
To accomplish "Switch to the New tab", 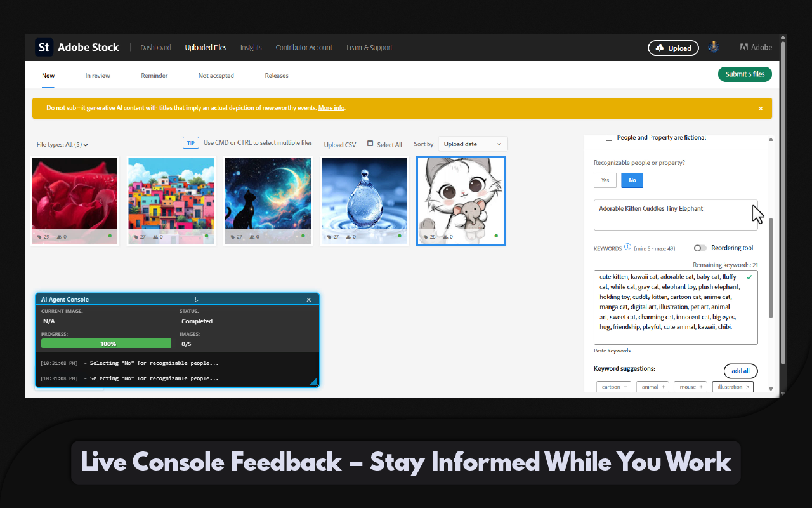I will click(x=48, y=76).
